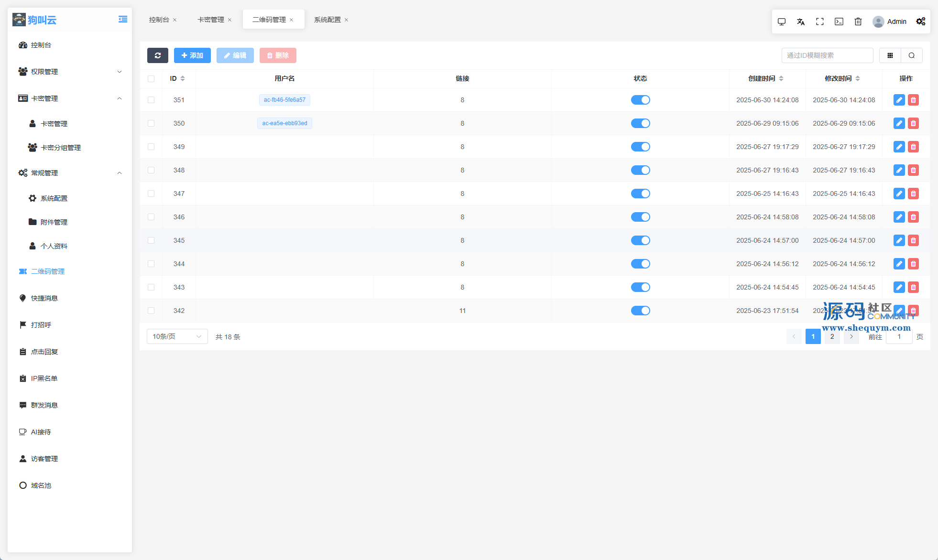Click the refresh table button
938x560 pixels.
coord(157,55)
